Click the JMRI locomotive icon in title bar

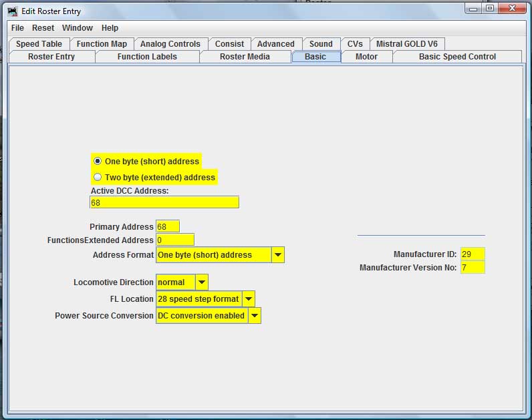(13, 11)
